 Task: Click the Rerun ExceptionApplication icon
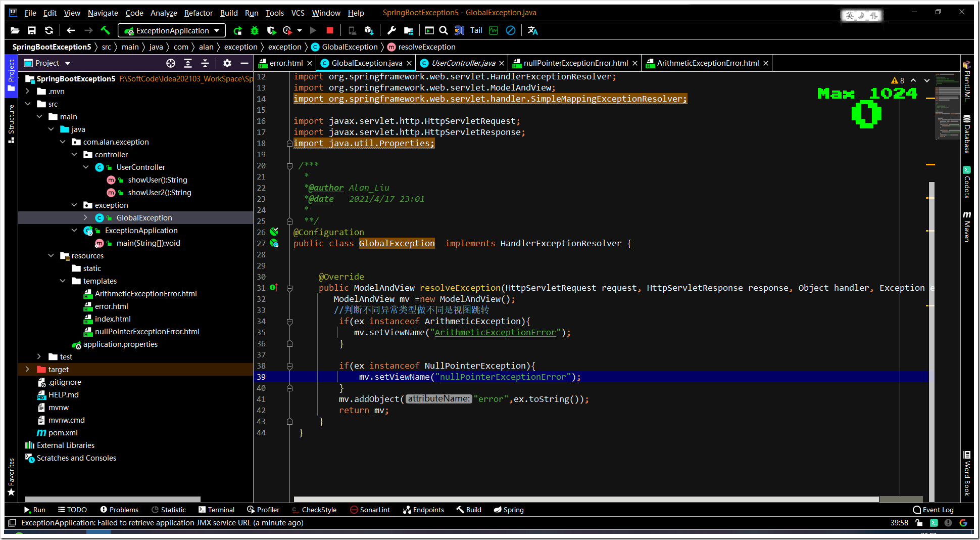(237, 30)
